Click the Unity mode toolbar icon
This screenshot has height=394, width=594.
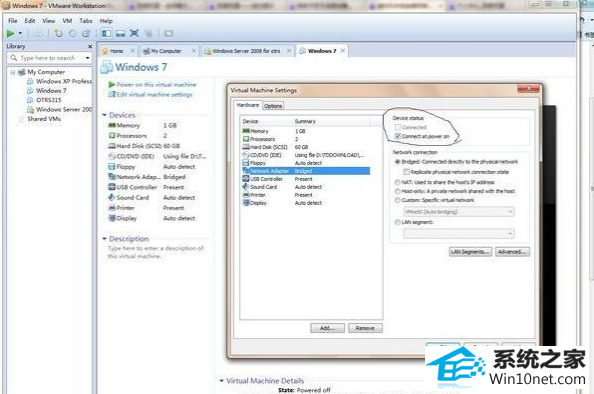(x=149, y=34)
